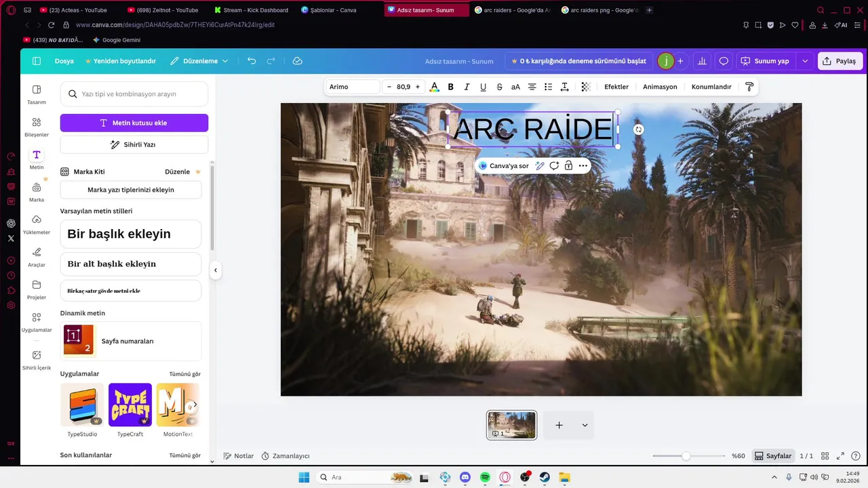868x488 pixels.
Task: Add Sayfa numaraları dynamic text
Action: click(x=131, y=341)
